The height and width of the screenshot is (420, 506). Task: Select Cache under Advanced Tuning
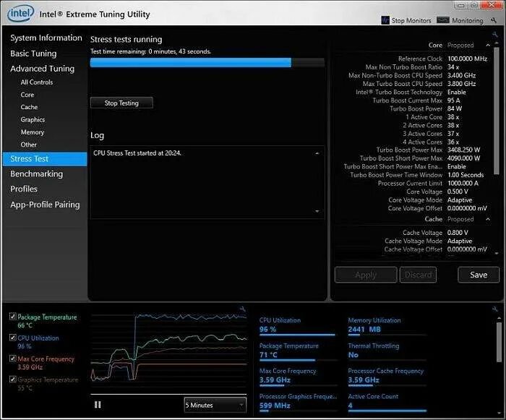29,107
